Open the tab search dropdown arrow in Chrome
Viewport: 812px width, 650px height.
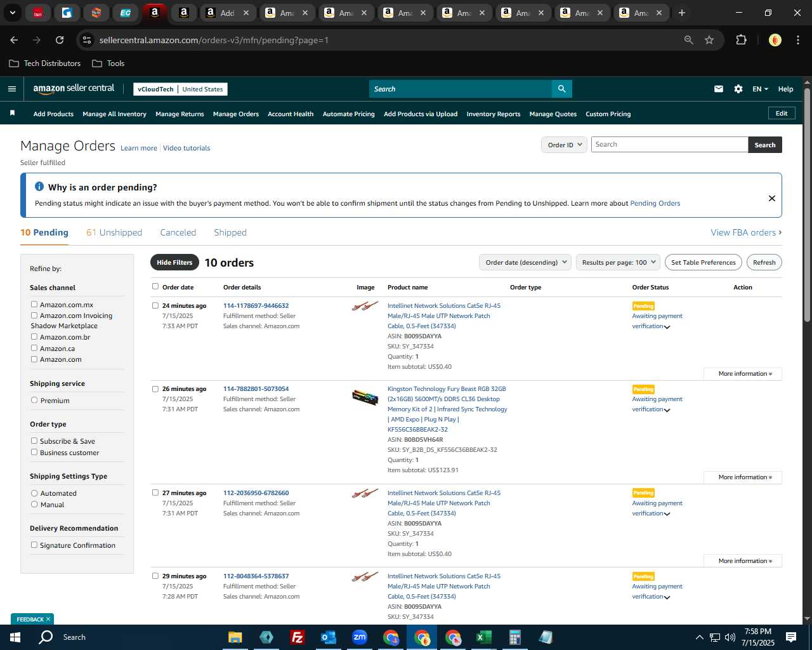[x=12, y=13]
